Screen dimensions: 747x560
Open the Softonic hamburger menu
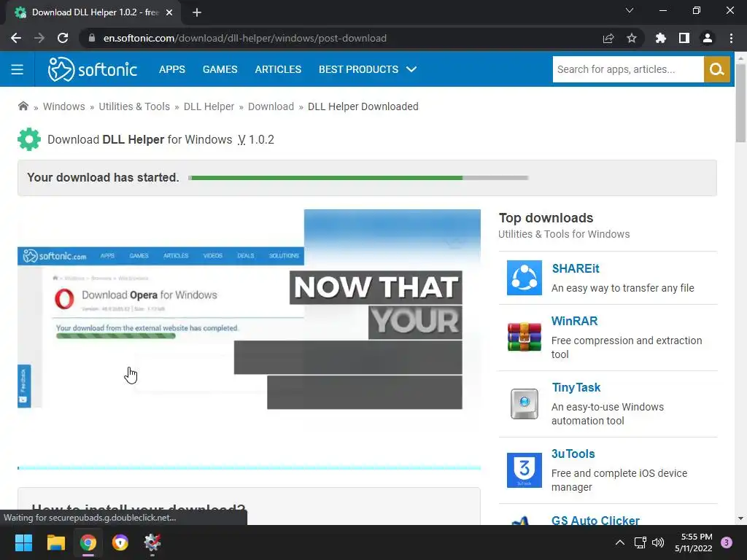tap(18, 69)
